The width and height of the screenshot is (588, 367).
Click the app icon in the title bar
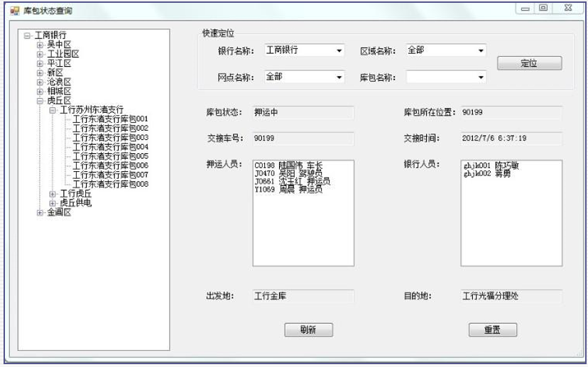click(15, 11)
